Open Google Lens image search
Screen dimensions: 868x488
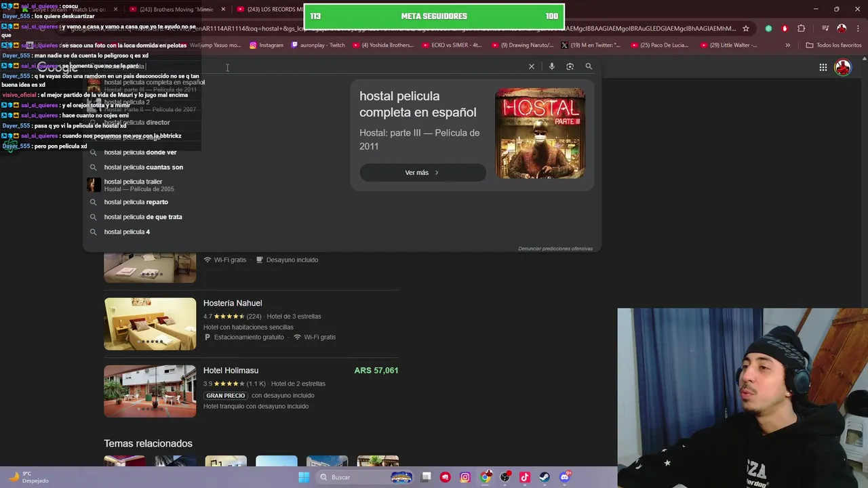pos(570,66)
